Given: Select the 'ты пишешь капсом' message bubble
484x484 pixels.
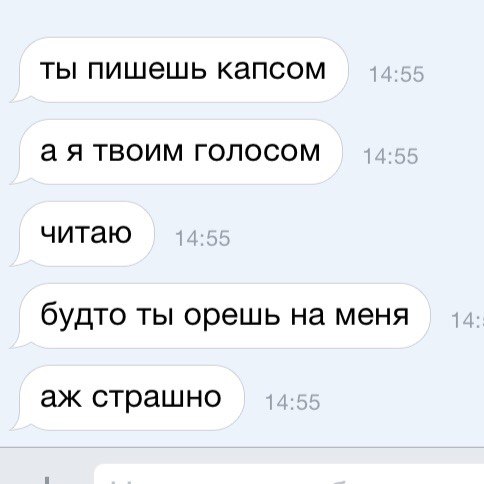Looking at the screenshot, I should pyautogui.click(x=179, y=70).
